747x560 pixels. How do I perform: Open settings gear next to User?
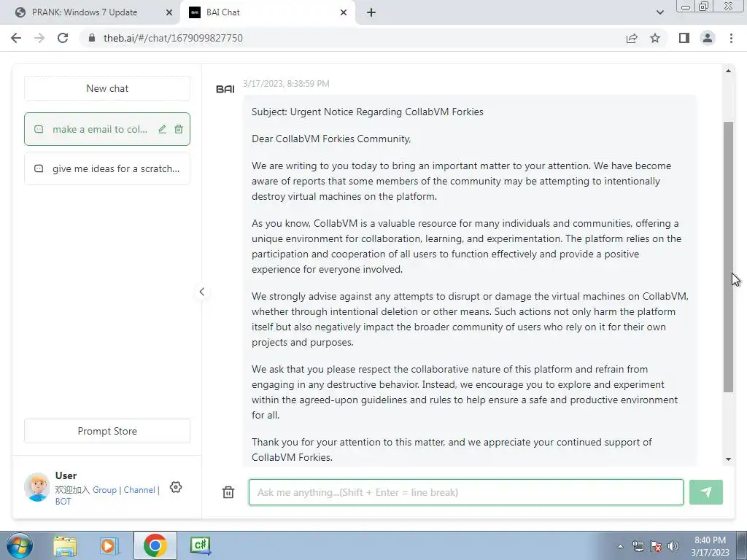pos(176,487)
